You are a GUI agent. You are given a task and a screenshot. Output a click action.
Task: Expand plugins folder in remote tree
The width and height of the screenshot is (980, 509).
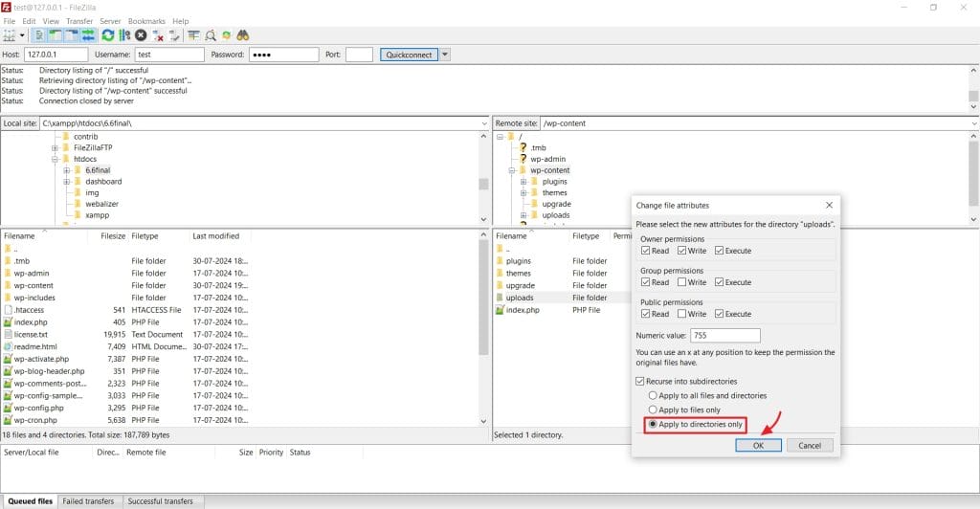click(x=523, y=182)
